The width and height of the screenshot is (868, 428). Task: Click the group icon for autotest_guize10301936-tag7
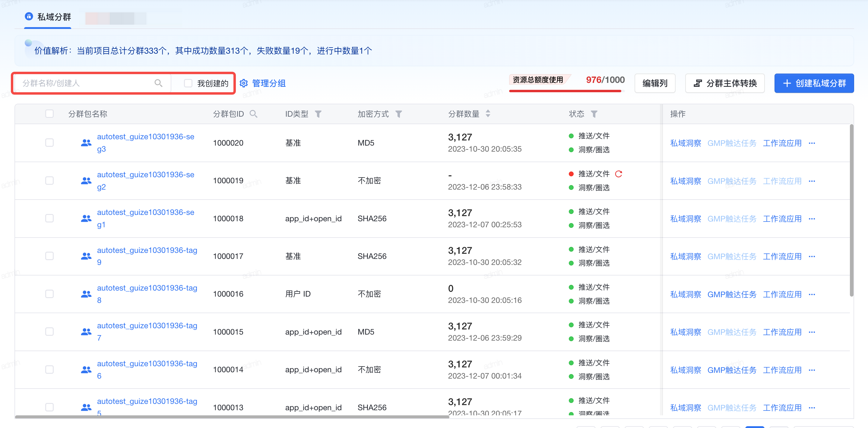(x=86, y=332)
